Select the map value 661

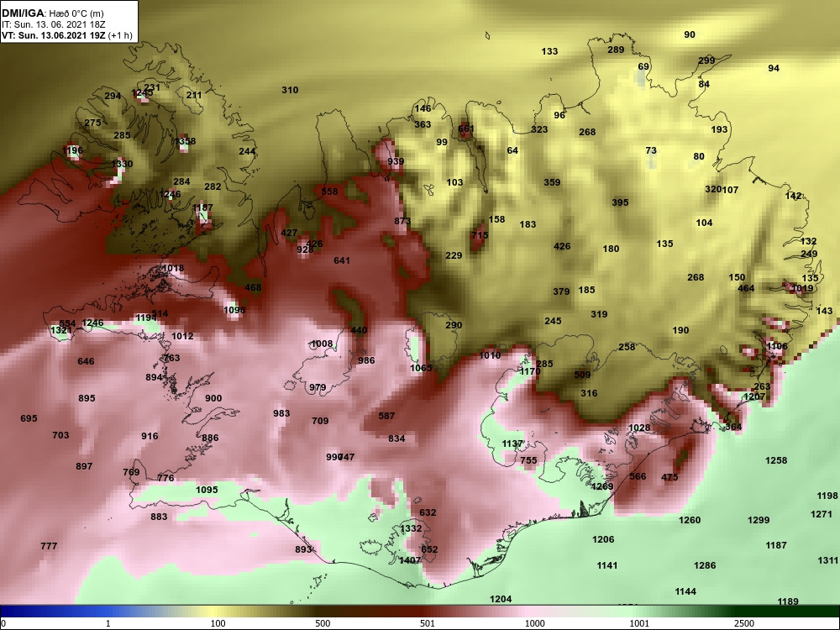[x=466, y=129]
